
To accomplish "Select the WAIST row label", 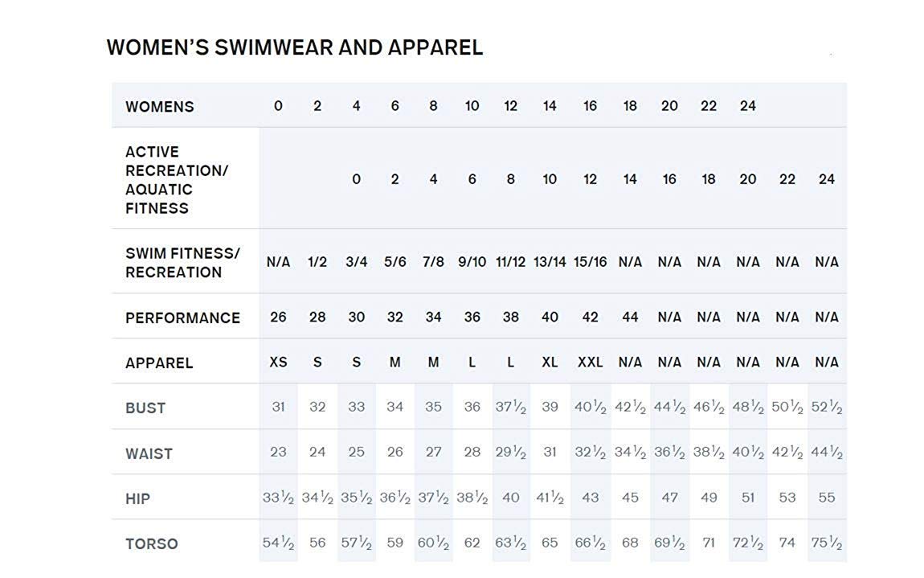I will pyautogui.click(x=149, y=453).
